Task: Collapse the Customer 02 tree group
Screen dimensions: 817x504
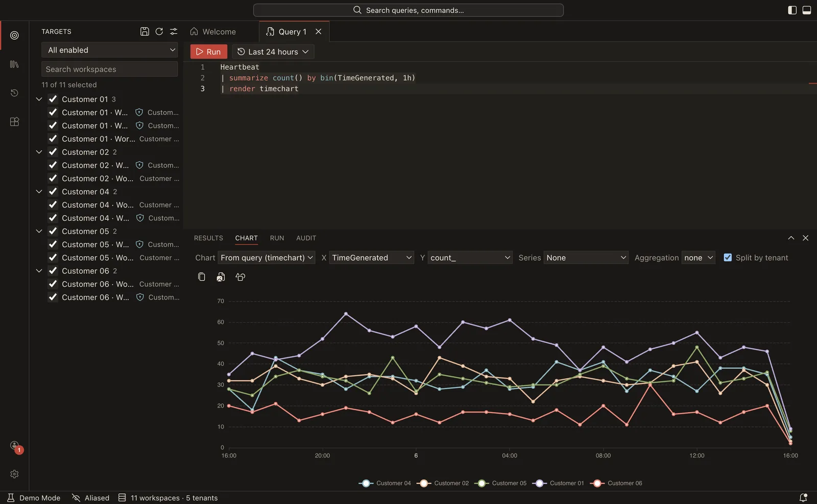Action: tap(39, 152)
